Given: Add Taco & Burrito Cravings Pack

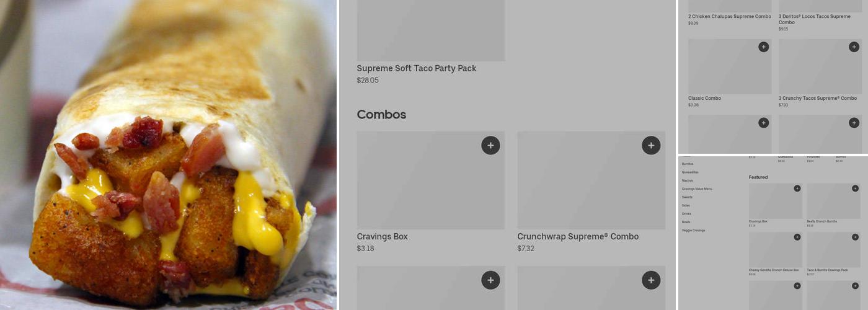Looking at the screenshot, I should point(855,237).
